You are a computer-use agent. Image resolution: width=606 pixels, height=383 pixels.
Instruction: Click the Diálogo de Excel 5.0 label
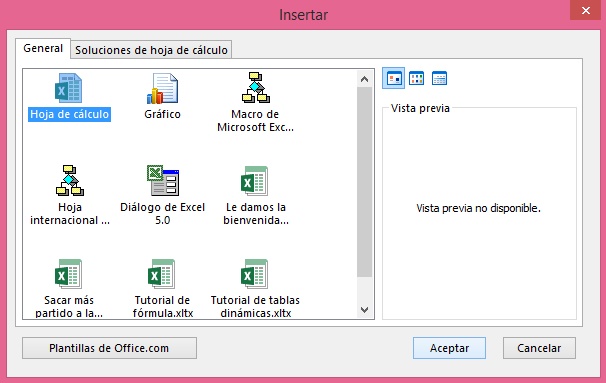point(162,213)
